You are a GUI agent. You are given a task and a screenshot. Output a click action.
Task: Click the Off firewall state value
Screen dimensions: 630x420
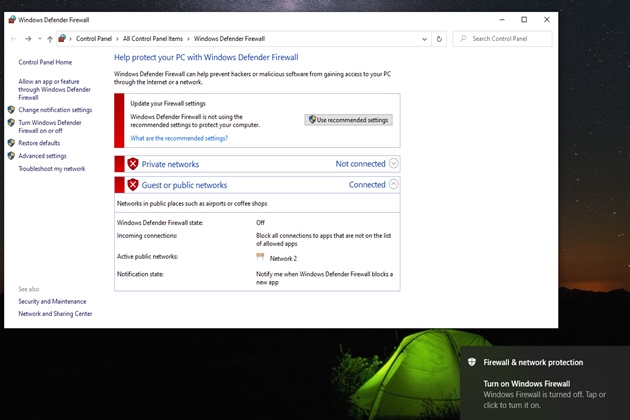pos(260,223)
